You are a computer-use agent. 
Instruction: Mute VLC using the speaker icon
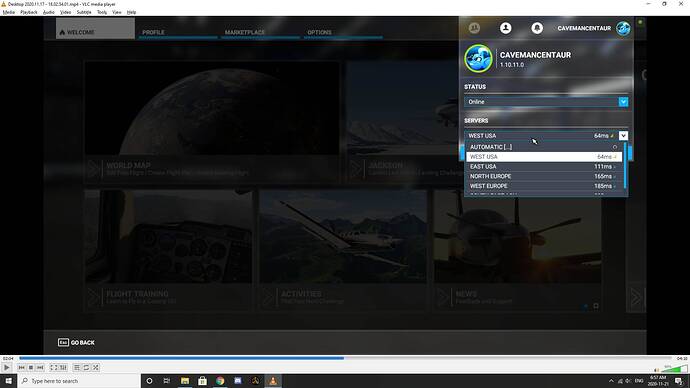pos(657,370)
